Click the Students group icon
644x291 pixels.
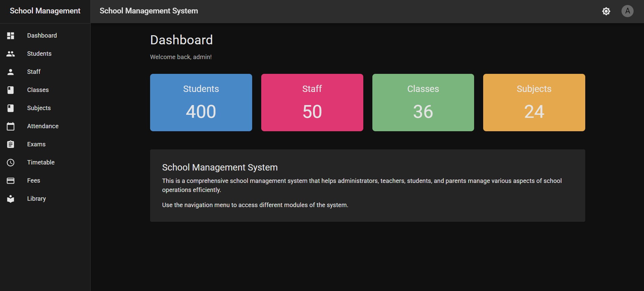tap(11, 54)
